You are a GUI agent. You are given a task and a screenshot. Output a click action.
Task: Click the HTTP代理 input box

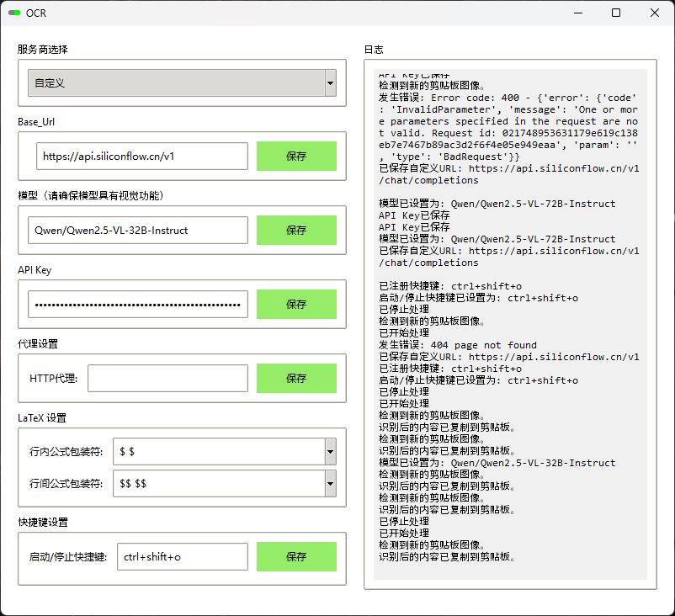(x=167, y=379)
